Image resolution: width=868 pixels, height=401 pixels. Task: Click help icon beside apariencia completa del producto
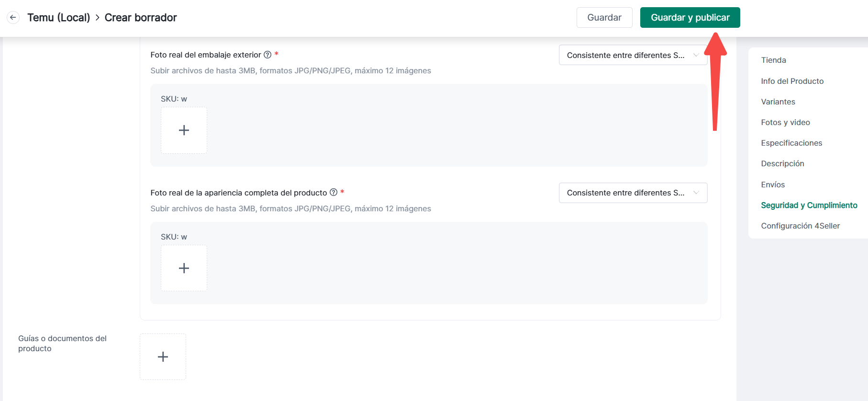pos(334,193)
